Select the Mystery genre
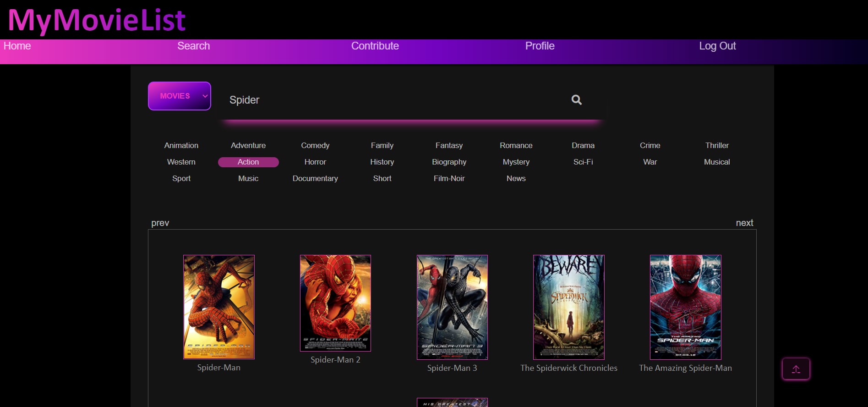Screen dimensions: 868x407 click(x=516, y=162)
